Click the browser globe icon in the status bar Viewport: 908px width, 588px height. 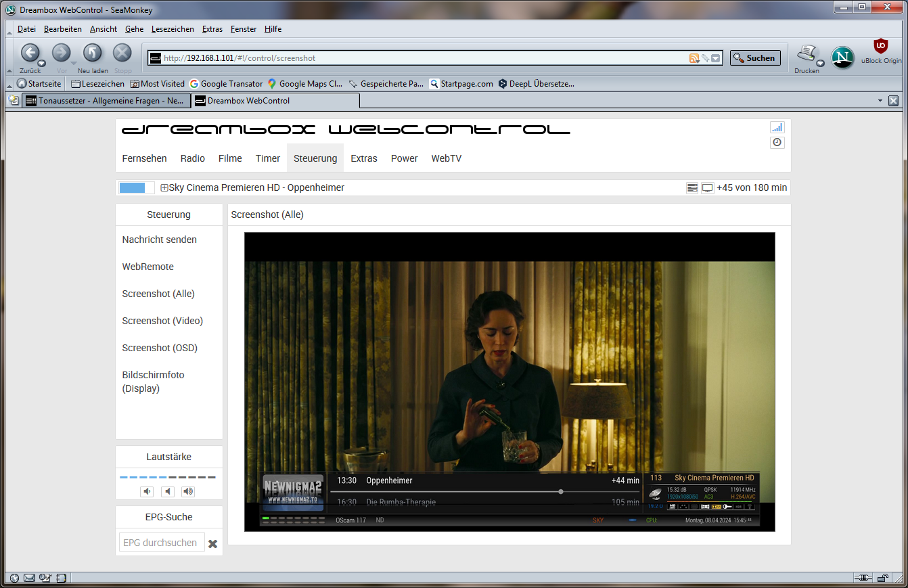click(14, 578)
